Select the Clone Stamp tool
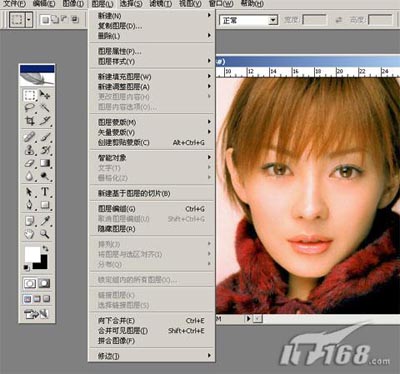This screenshot has width=400, height=374. (x=30, y=150)
